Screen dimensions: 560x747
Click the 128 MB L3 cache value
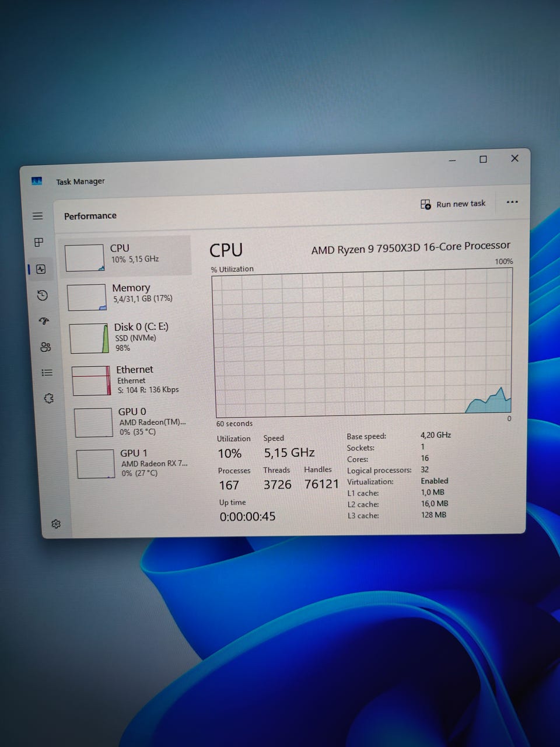click(x=433, y=515)
